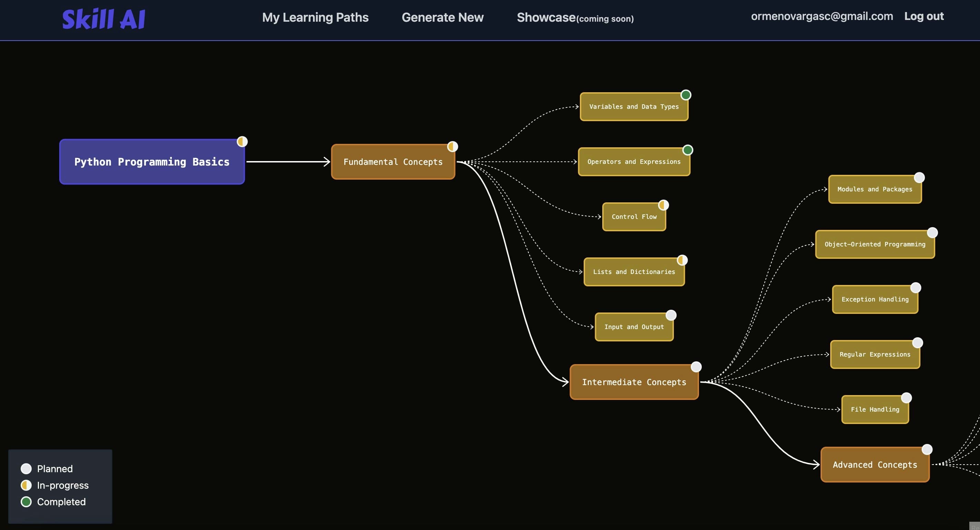Select the Object-Oriented Programming node
This screenshot has width=980, height=530.
point(875,244)
